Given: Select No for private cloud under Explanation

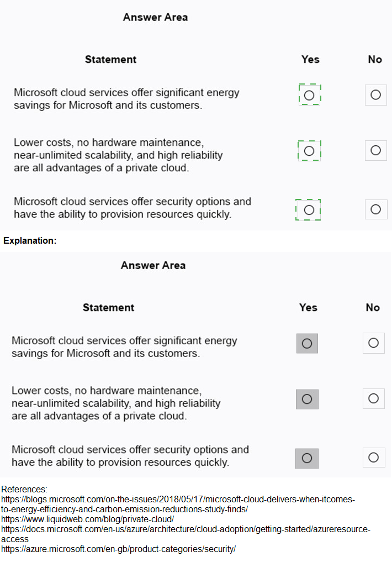Looking at the screenshot, I should [373, 398].
